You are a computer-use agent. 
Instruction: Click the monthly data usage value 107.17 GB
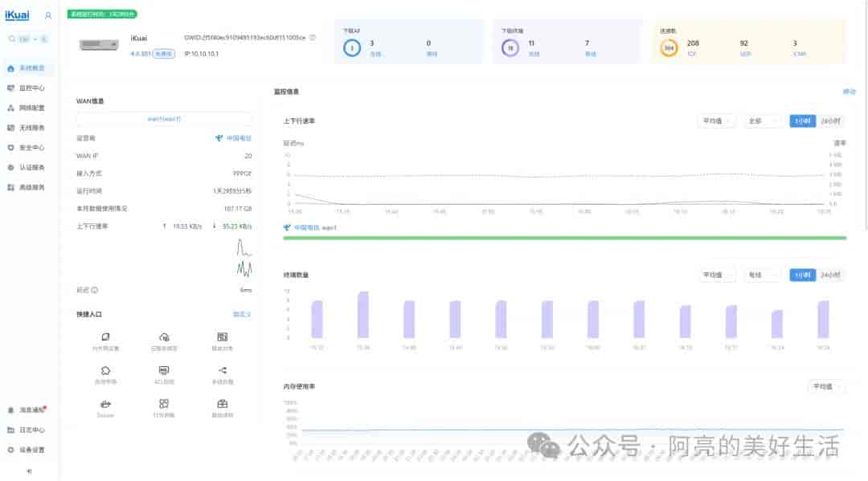[x=237, y=209]
